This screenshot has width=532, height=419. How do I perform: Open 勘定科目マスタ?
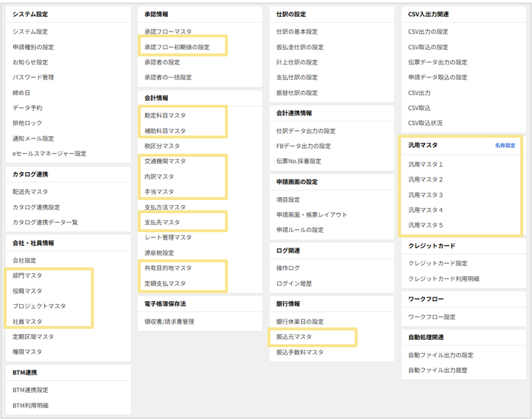(165, 116)
